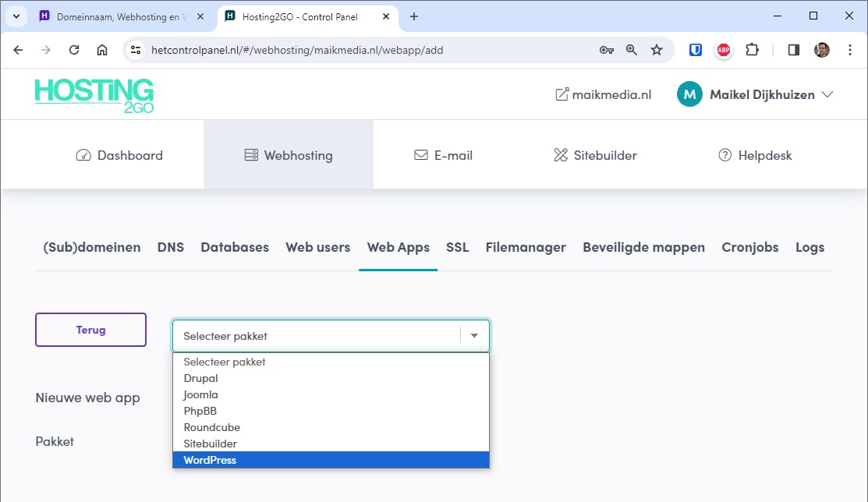Toggle the browser side panel icon
The height and width of the screenshot is (502, 868).
tap(794, 50)
